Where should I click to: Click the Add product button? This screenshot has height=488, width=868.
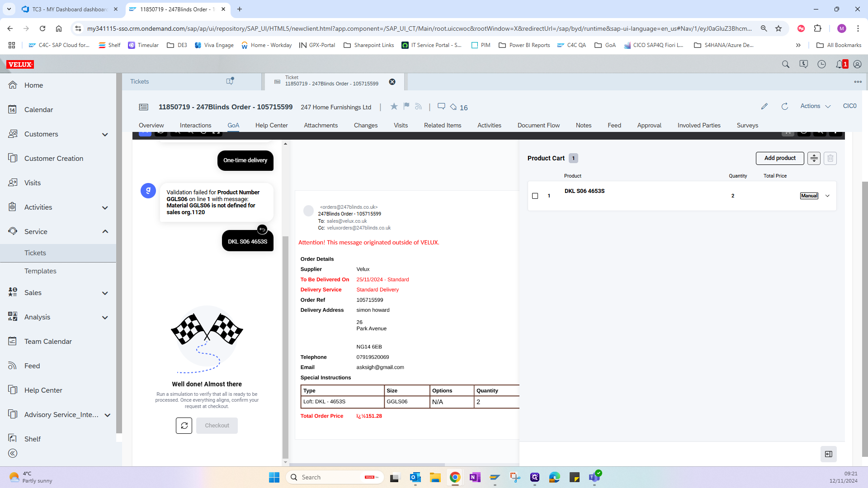point(780,158)
